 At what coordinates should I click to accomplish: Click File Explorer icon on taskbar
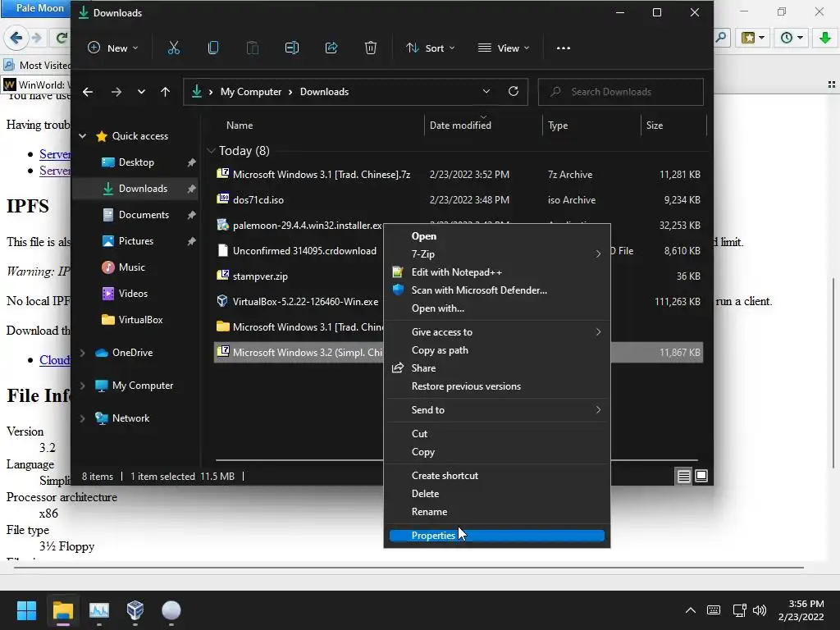(62, 610)
